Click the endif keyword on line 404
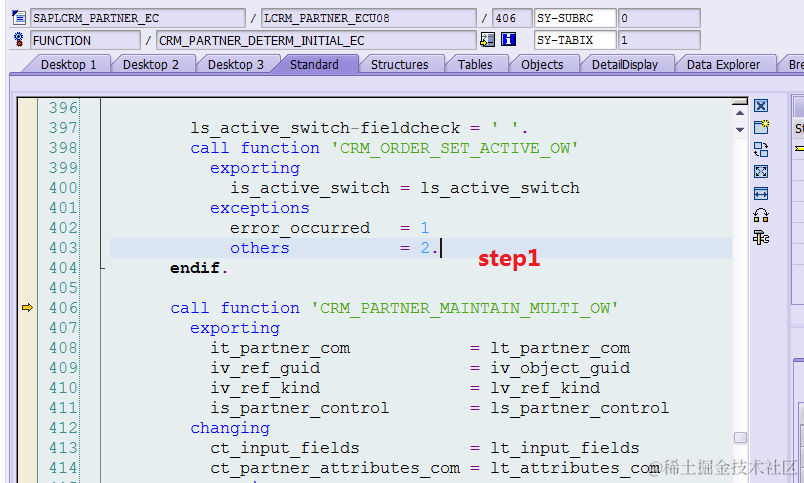The image size is (804, 483). click(195, 268)
